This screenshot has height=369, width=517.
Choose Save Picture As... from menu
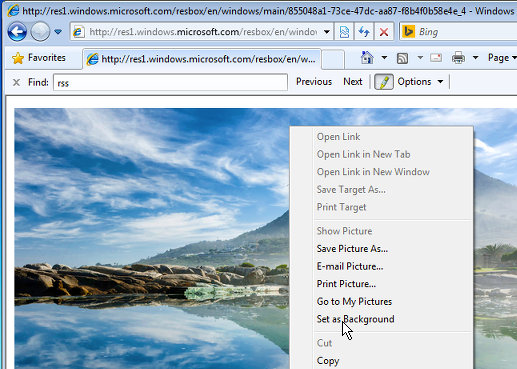352,249
